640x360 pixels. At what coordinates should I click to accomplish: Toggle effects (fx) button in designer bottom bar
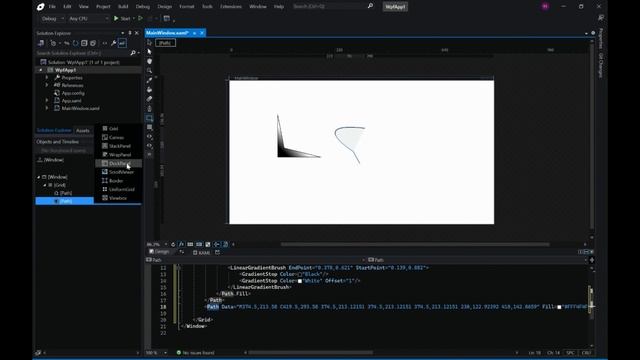tap(181, 244)
